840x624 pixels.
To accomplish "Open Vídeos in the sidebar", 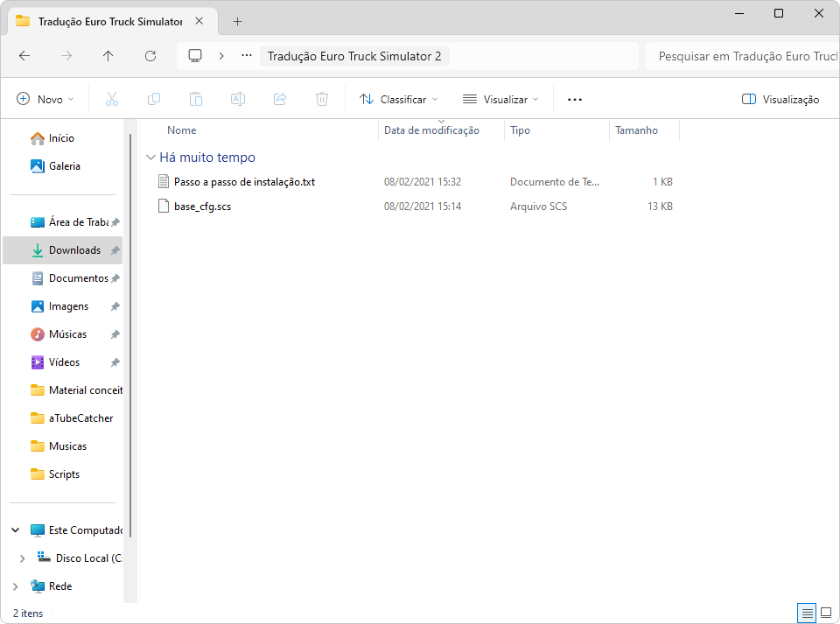I will coord(62,362).
